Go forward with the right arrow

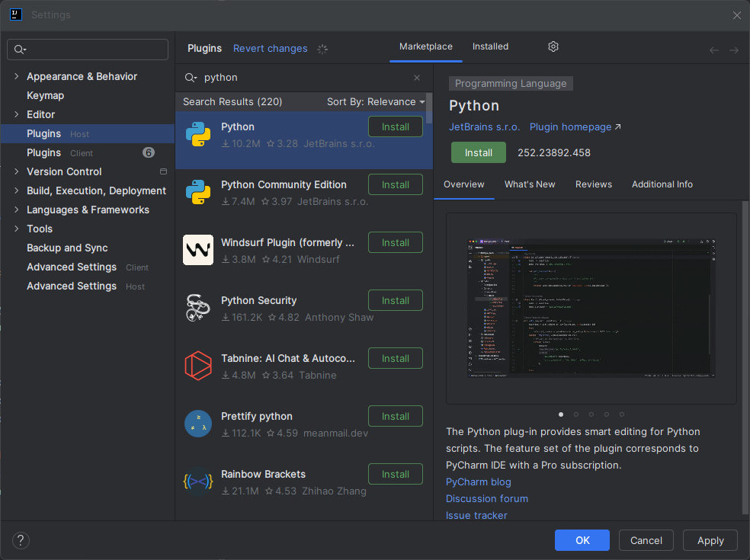pos(734,50)
